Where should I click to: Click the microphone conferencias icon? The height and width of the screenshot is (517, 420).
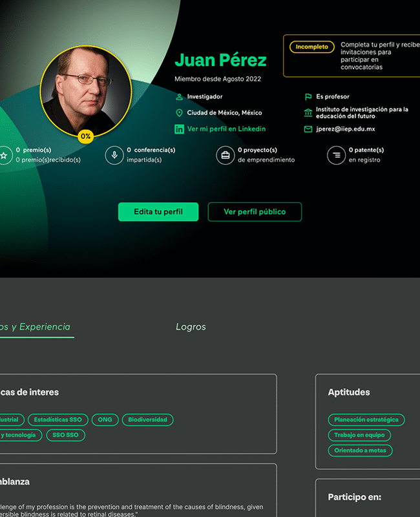click(114, 155)
